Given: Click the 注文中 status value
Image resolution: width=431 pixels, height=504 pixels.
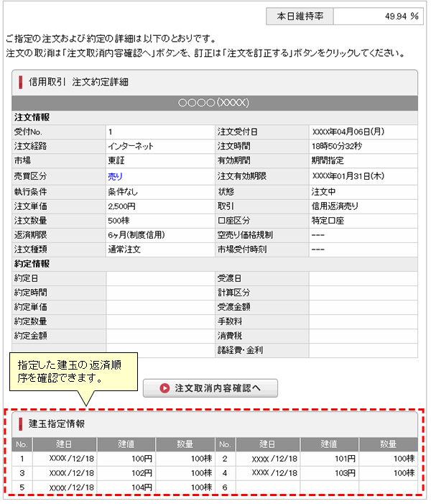Looking at the screenshot, I should click(x=323, y=191).
